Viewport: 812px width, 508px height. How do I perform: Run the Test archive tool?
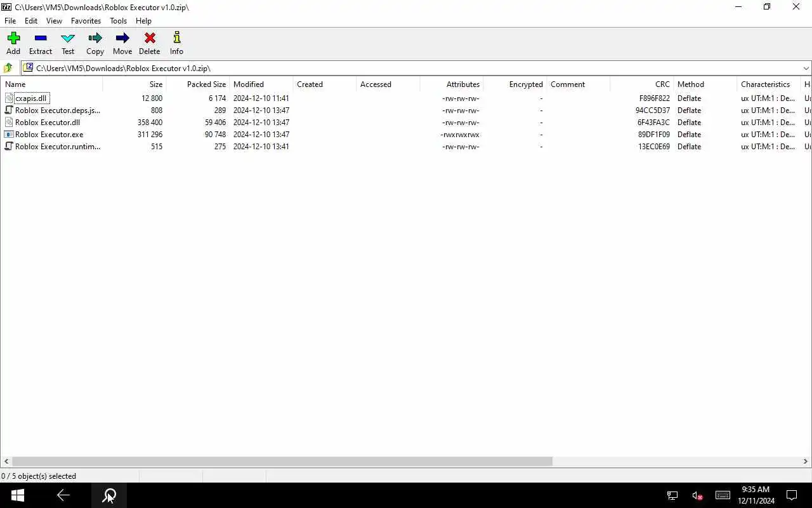(68, 38)
